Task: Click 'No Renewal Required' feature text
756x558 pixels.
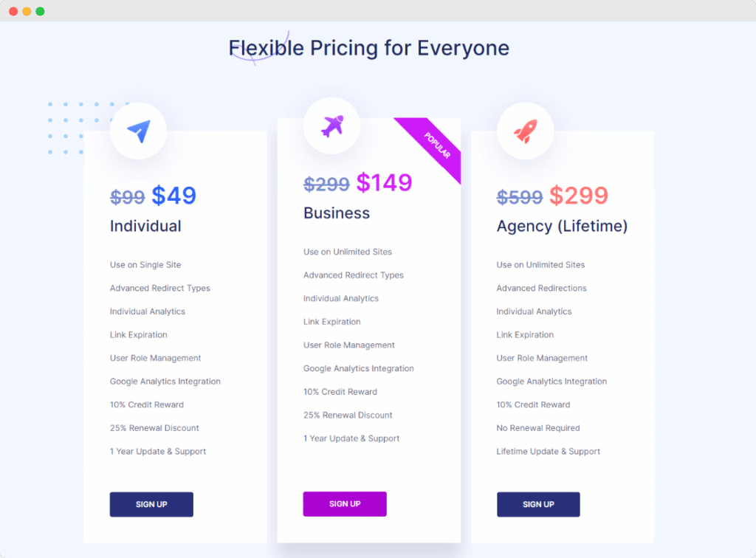Action: pos(538,428)
